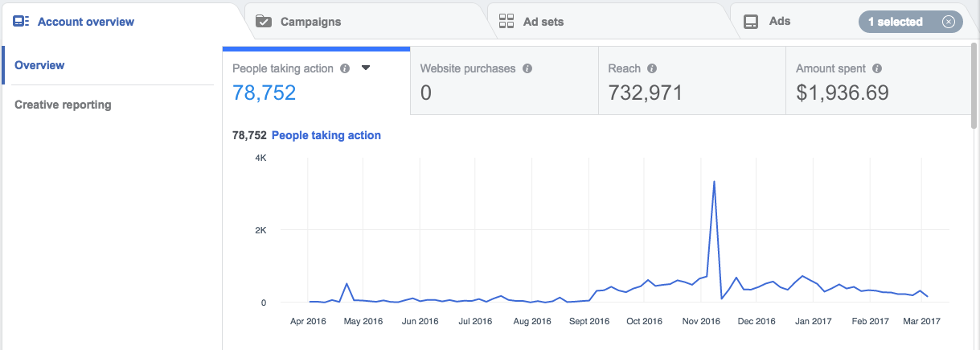Click the Aug 2016 axis label

click(x=531, y=321)
